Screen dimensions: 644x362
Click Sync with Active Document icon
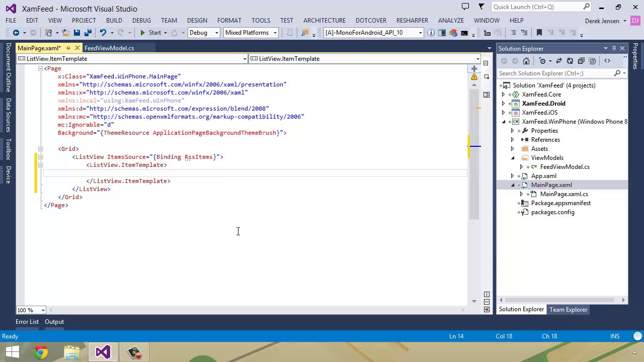[559, 61]
